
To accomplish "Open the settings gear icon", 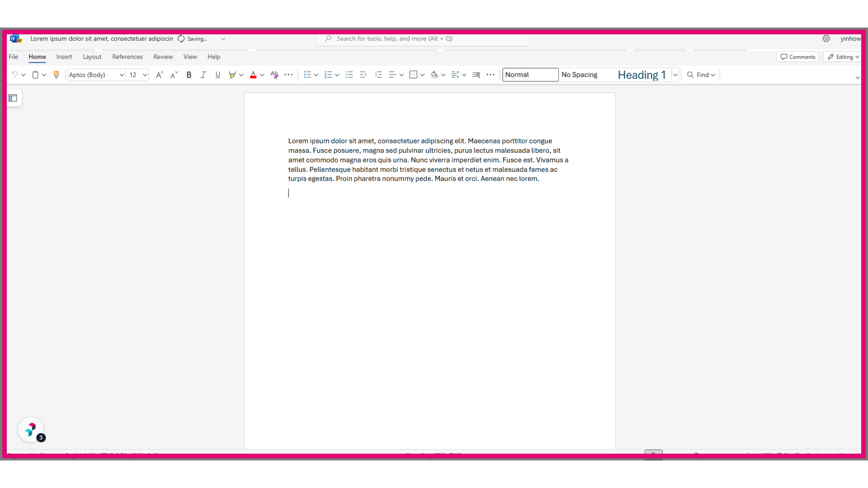I will (x=826, y=39).
